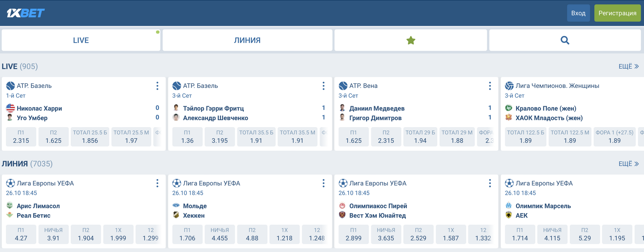The height and width of the screenshot is (252, 644).
Task: Click the Олимпиакос Пирей club crest
Action: pyautogui.click(x=343, y=206)
